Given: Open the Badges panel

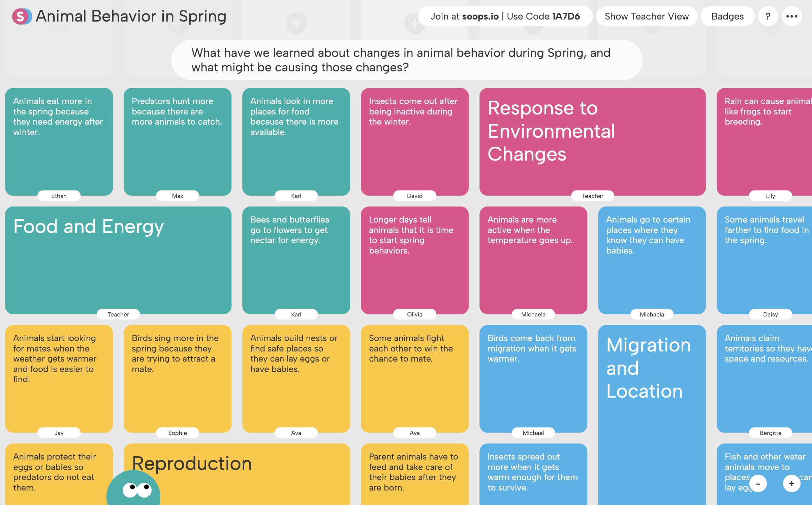Looking at the screenshot, I should pos(727,16).
